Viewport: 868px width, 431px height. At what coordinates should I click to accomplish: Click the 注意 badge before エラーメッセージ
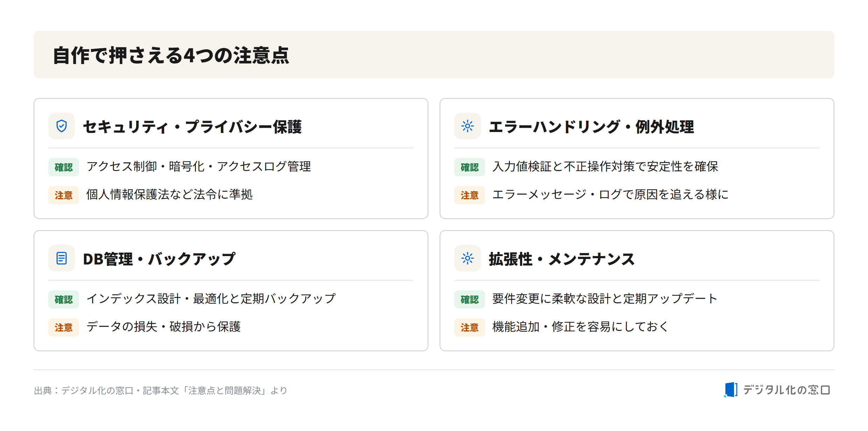pos(470,195)
